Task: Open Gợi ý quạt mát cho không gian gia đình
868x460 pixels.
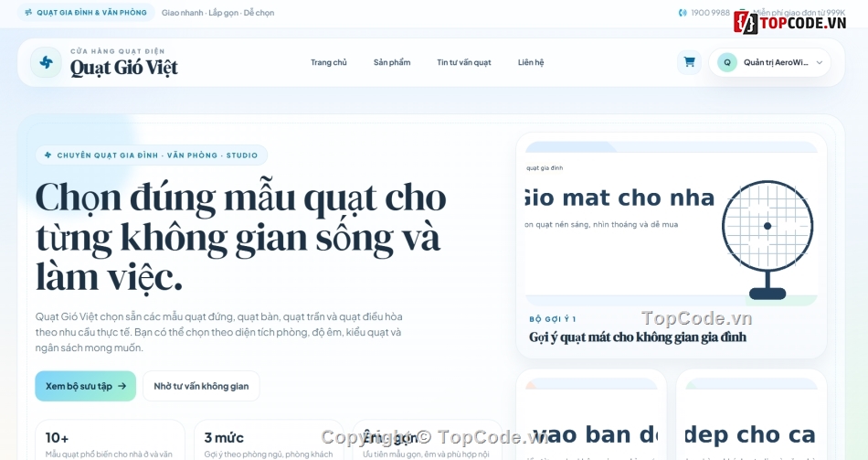Action: coord(638,337)
